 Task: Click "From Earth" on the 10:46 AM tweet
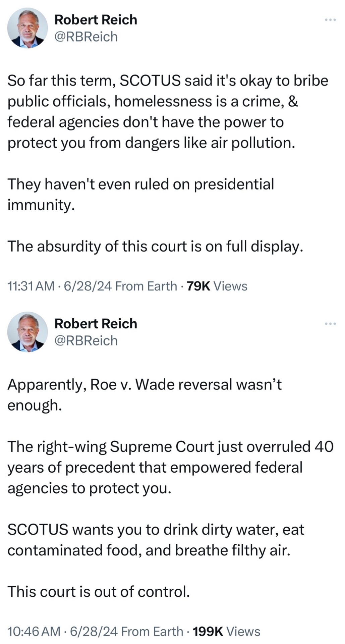(x=152, y=631)
